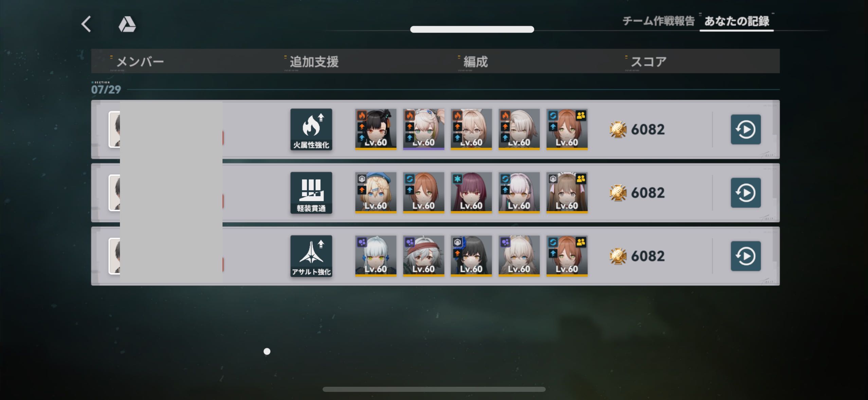Select the blue beret blonde character portrait
The width and height of the screenshot is (868, 400).
point(376,192)
